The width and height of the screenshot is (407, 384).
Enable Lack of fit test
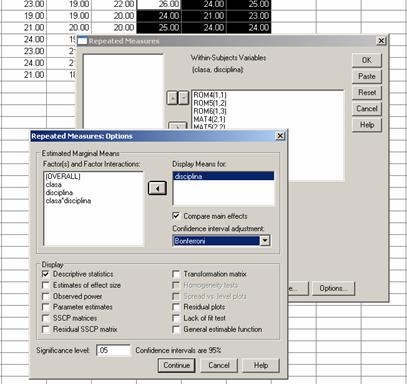176,318
